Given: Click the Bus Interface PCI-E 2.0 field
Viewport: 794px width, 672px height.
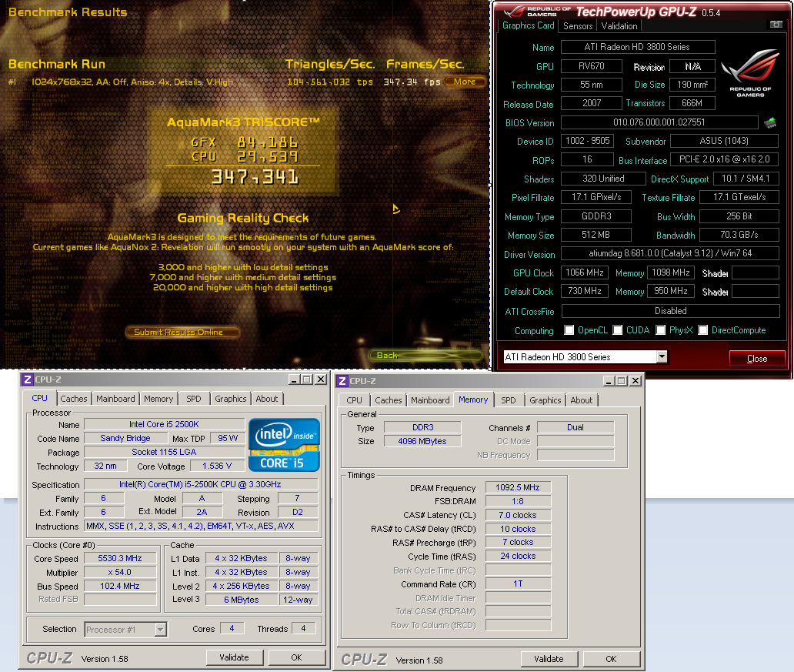Looking at the screenshot, I should [725, 159].
